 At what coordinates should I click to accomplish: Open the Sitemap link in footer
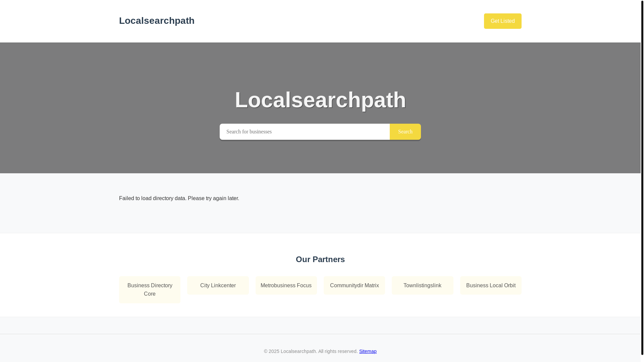tap(368, 351)
